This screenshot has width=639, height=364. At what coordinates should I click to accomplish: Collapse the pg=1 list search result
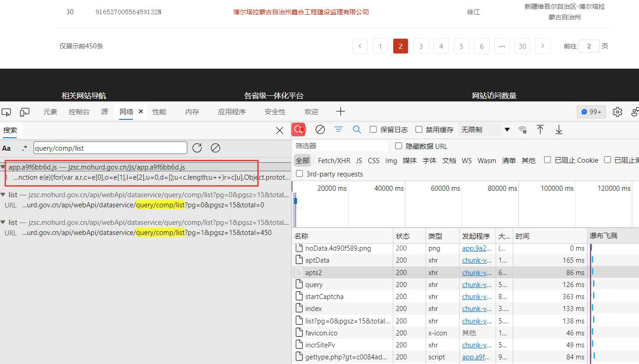coord(3,223)
